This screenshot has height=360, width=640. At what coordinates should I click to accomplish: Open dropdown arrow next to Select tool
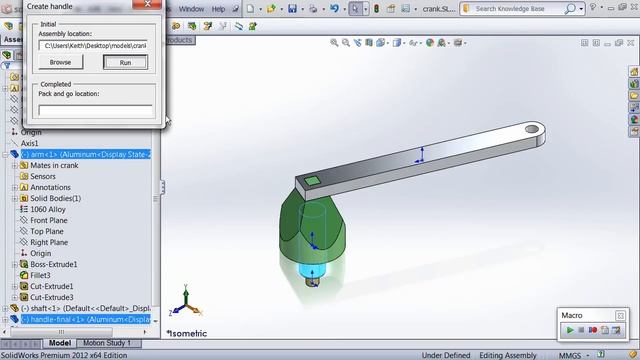(365, 9)
